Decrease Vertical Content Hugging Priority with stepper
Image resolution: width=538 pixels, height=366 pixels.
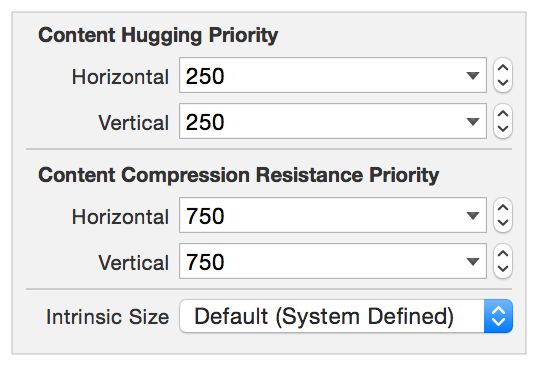tap(503, 129)
